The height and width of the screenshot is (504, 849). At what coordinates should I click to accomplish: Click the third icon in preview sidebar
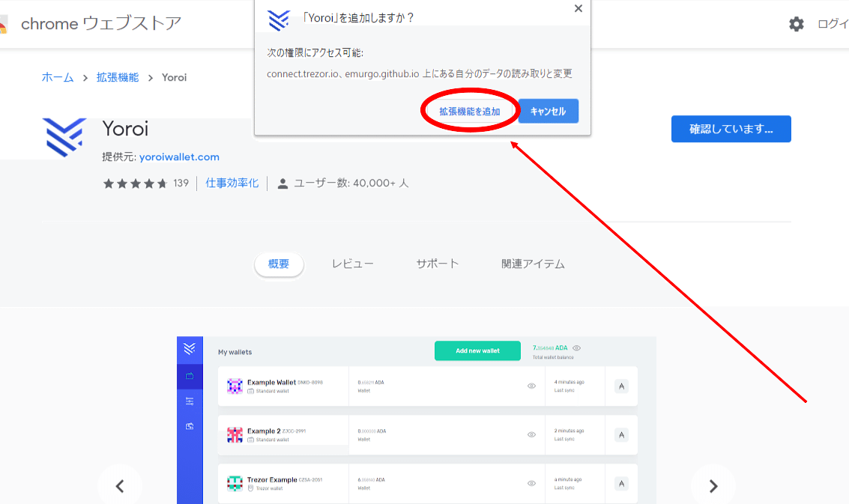click(190, 427)
